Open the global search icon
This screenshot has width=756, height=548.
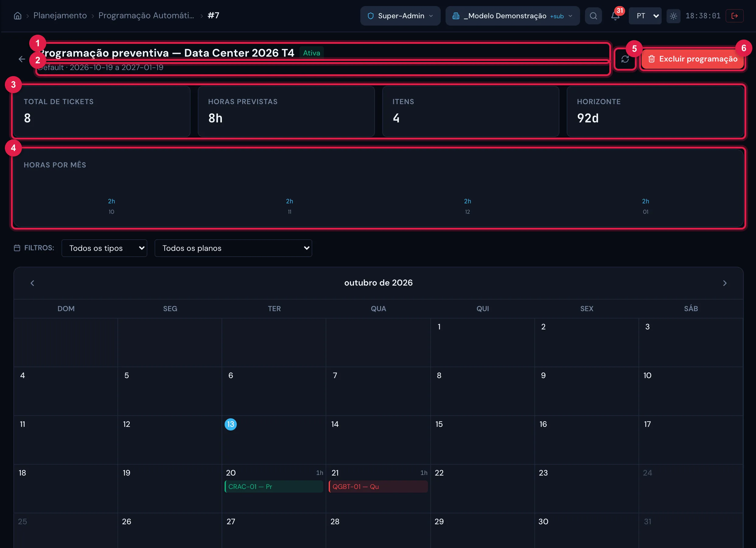[x=593, y=16]
